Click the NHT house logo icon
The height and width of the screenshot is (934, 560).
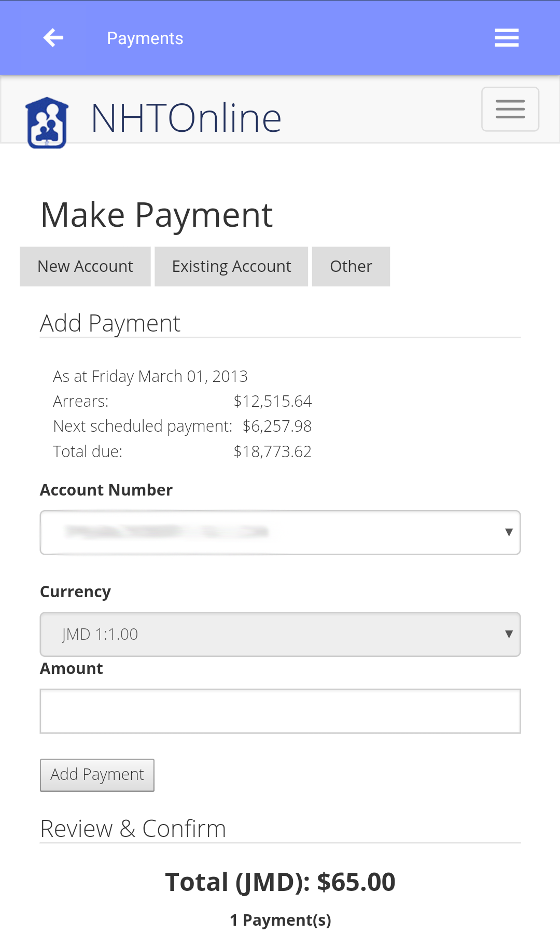(x=47, y=122)
